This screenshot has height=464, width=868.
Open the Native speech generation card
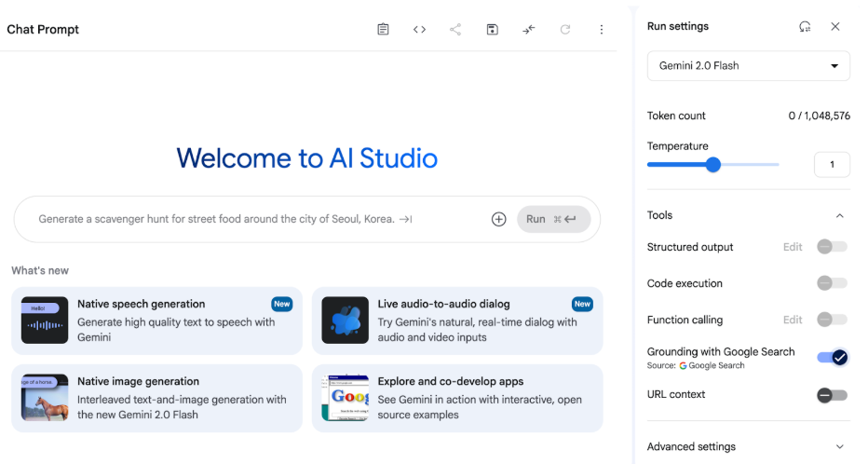[156, 321]
